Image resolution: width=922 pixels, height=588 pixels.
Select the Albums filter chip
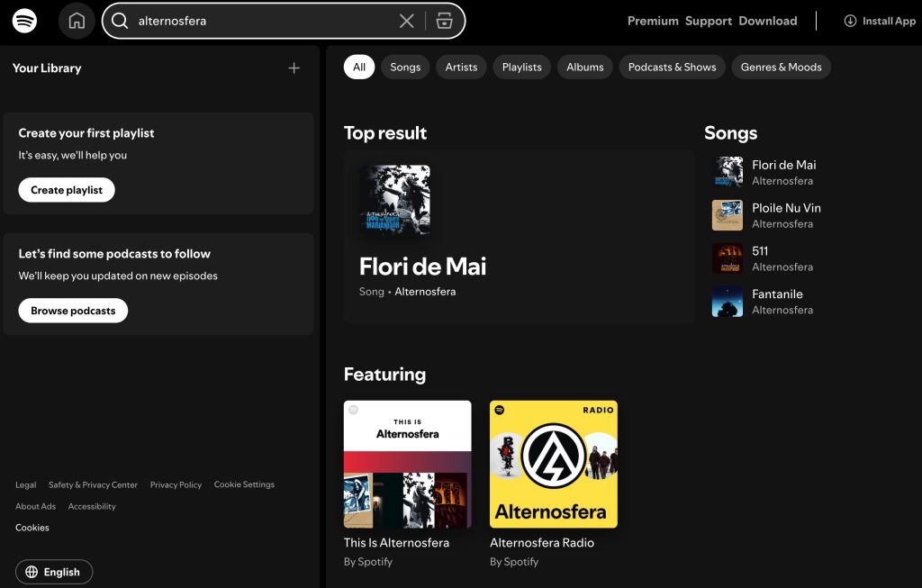(x=584, y=67)
